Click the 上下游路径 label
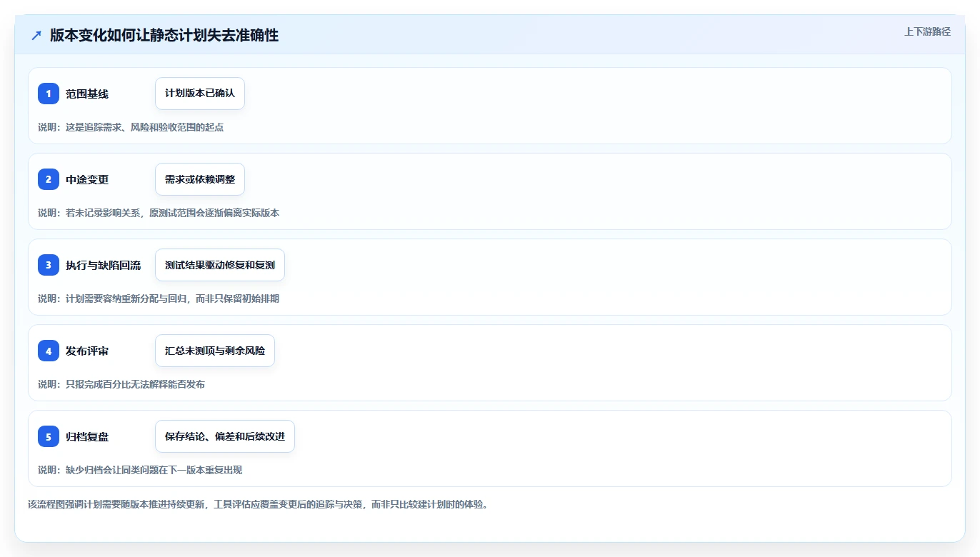The height and width of the screenshot is (557, 980). (x=927, y=31)
